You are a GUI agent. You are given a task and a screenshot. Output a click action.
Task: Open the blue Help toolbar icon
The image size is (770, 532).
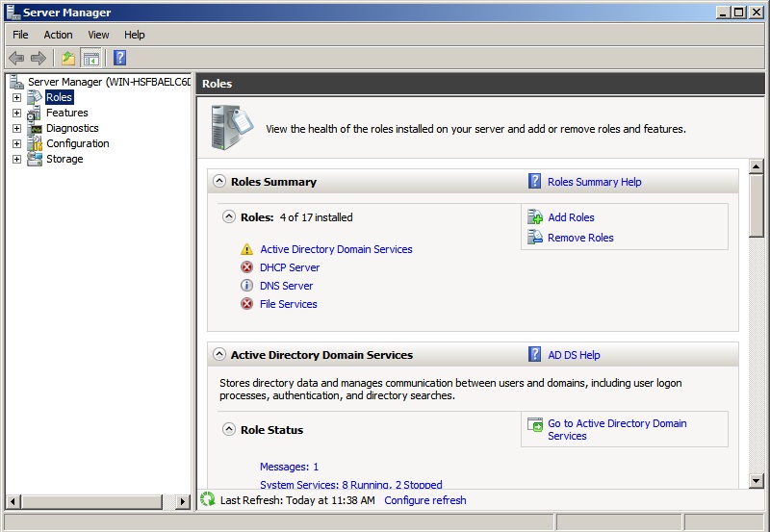[x=119, y=58]
